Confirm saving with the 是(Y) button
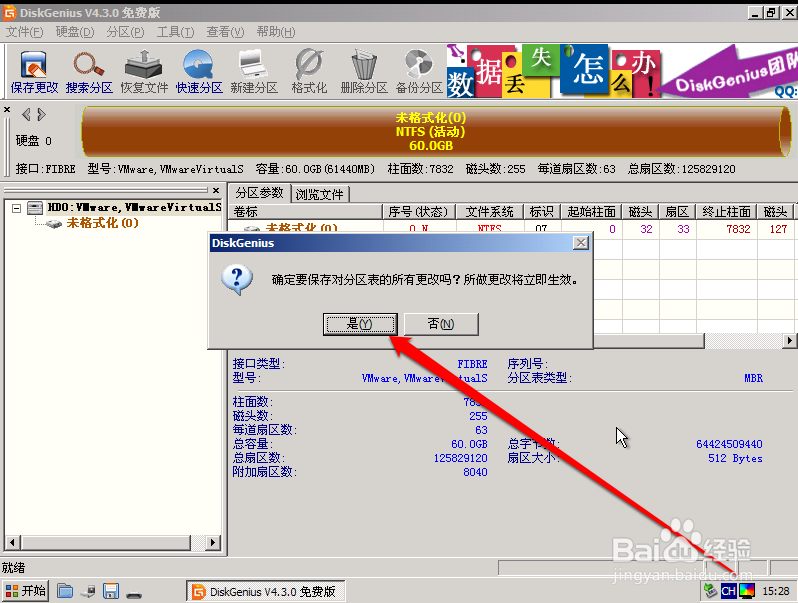The image size is (798, 603). [x=360, y=324]
